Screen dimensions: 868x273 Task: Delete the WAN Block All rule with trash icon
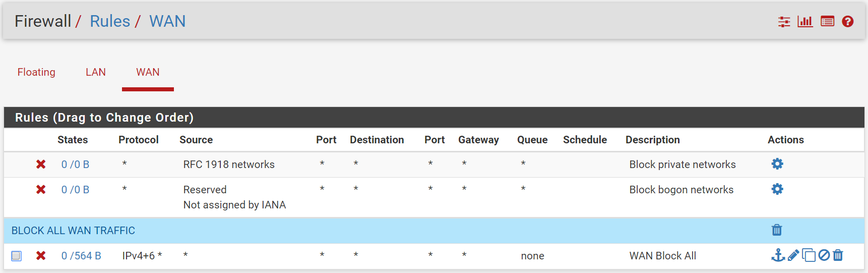point(838,255)
